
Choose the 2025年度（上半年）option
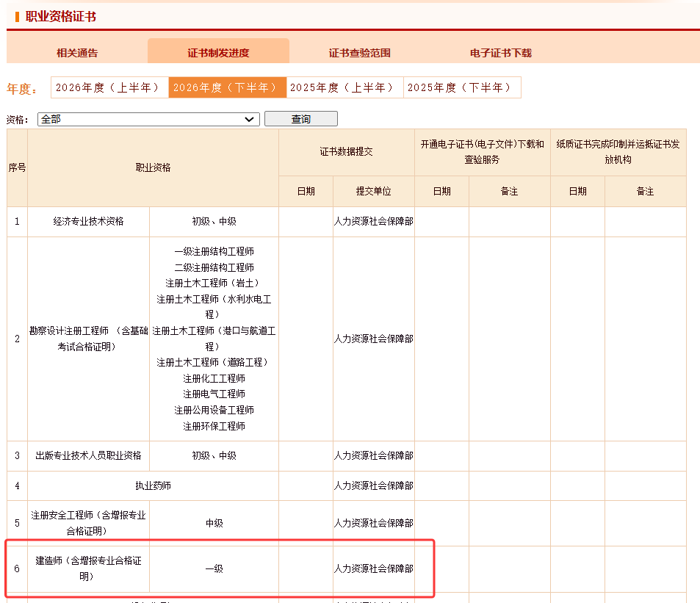point(344,87)
